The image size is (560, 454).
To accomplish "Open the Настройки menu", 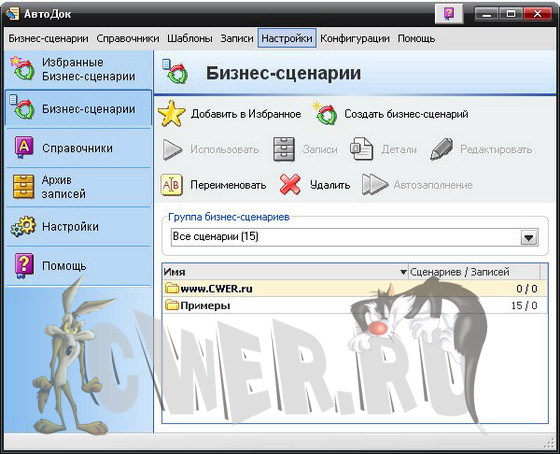I will (287, 38).
